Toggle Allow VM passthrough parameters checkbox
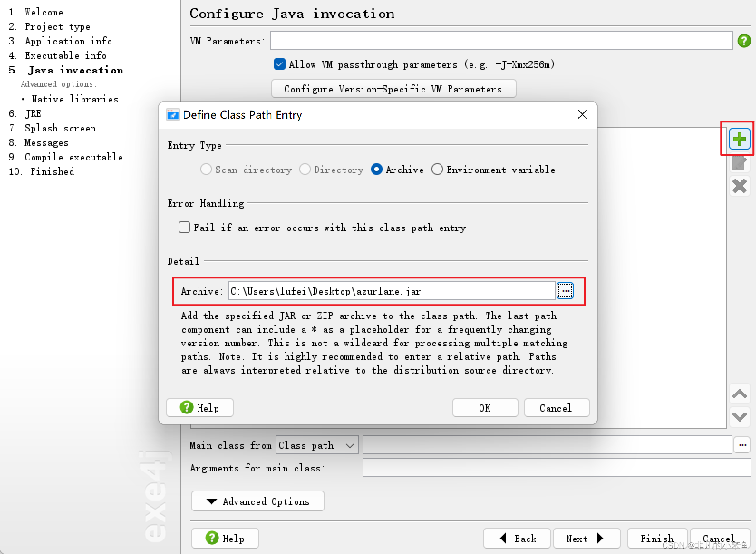This screenshot has width=756, height=554. [280, 64]
